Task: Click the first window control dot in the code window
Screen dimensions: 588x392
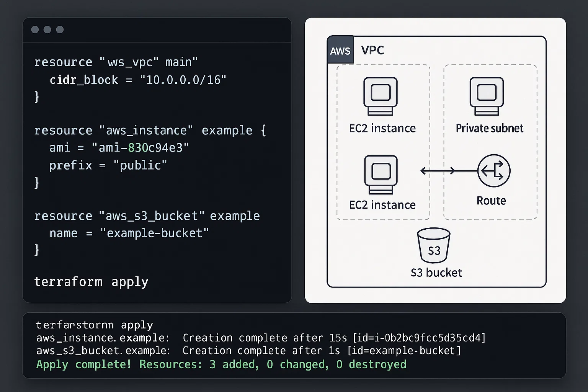Action: click(x=35, y=29)
